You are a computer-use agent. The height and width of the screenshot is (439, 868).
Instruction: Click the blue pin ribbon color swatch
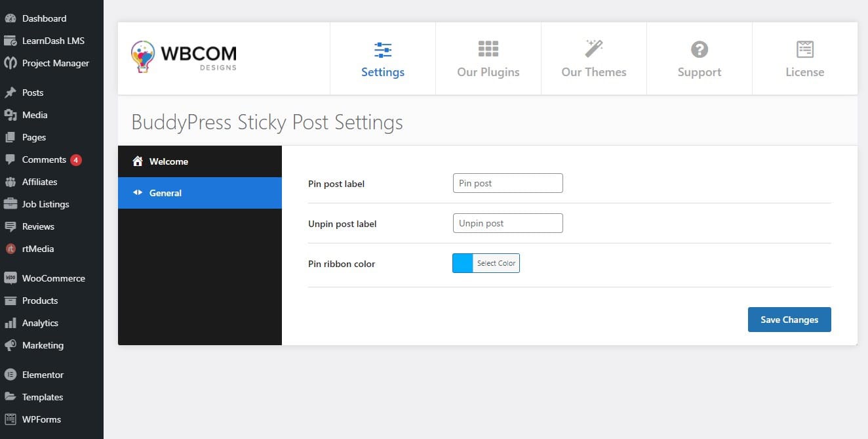tap(463, 263)
